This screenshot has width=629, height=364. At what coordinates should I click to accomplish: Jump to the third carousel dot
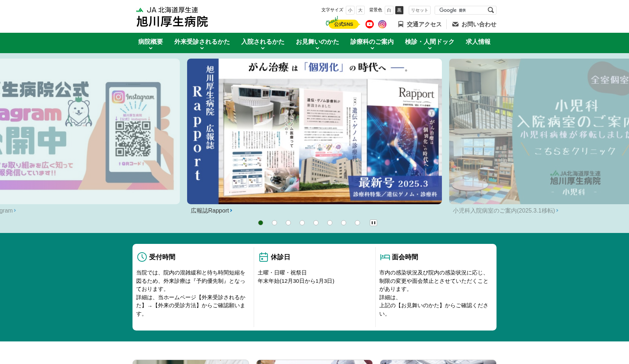click(288, 222)
